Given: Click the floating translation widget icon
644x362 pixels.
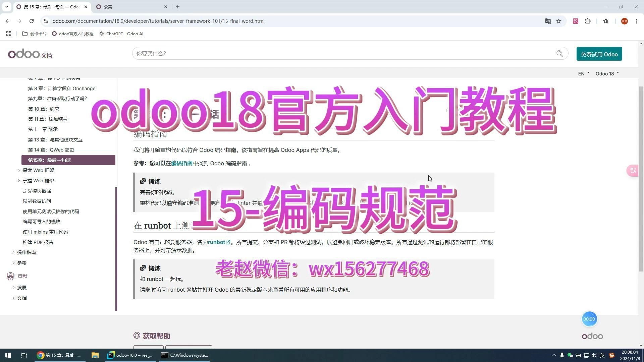Looking at the screenshot, I should (633, 171).
